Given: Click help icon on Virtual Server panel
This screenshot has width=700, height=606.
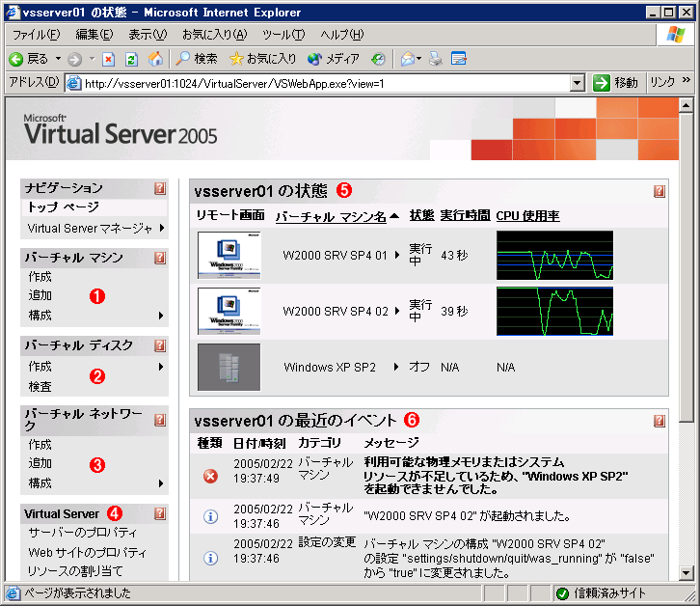Looking at the screenshot, I should coord(160,513).
